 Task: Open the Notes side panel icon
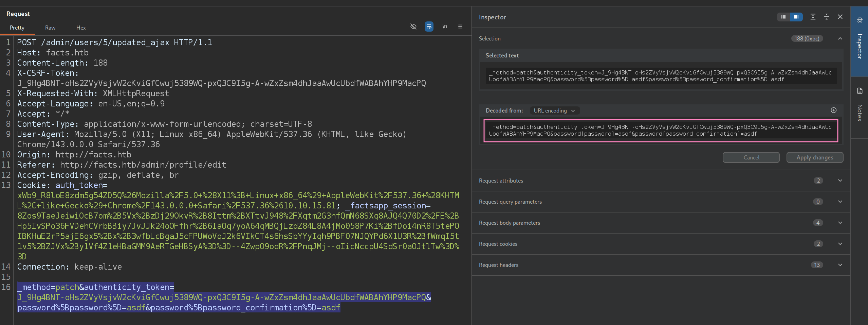(x=860, y=91)
